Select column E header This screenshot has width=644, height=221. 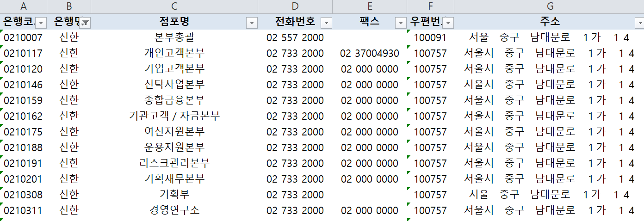[x=370, y=6]
